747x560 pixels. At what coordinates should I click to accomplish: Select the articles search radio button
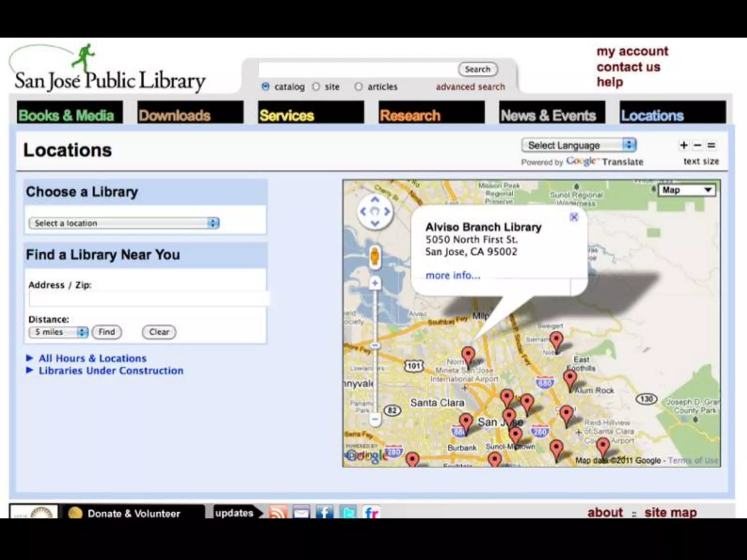(x=359, y=87)
